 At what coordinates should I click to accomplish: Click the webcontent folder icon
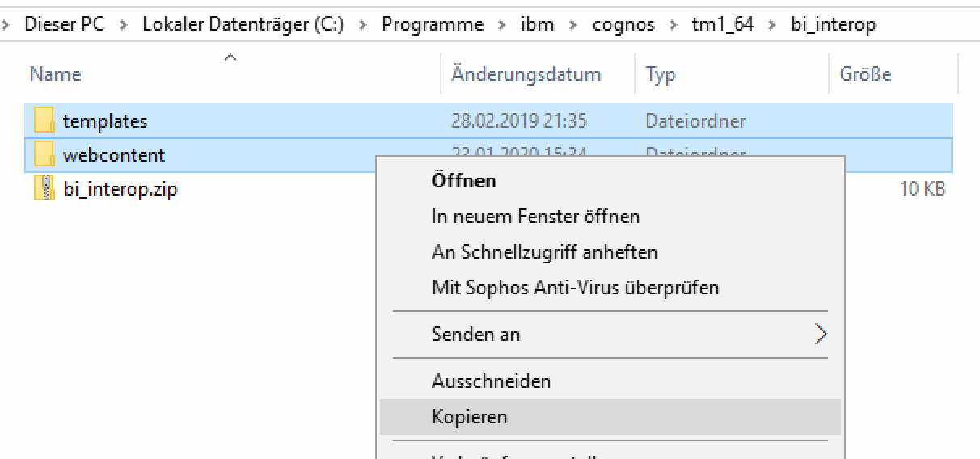[44, 155]
